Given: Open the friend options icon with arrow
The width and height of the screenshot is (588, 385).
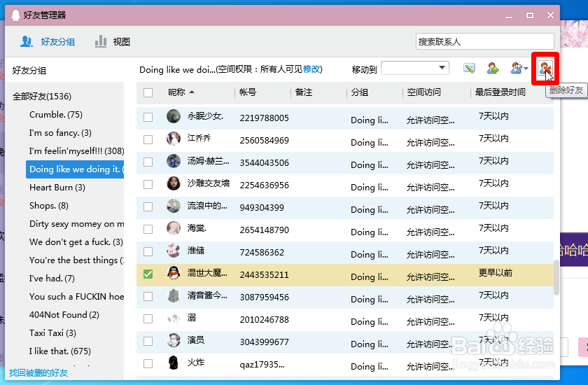Looking at the screenshot, I should pyautogui.click(x=519, y=68).
